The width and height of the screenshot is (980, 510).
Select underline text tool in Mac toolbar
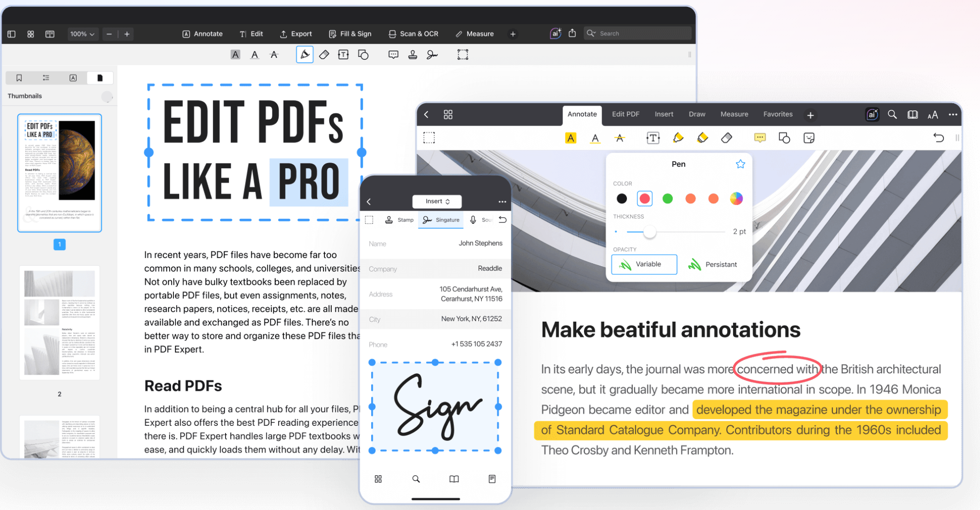coord(255,55)
